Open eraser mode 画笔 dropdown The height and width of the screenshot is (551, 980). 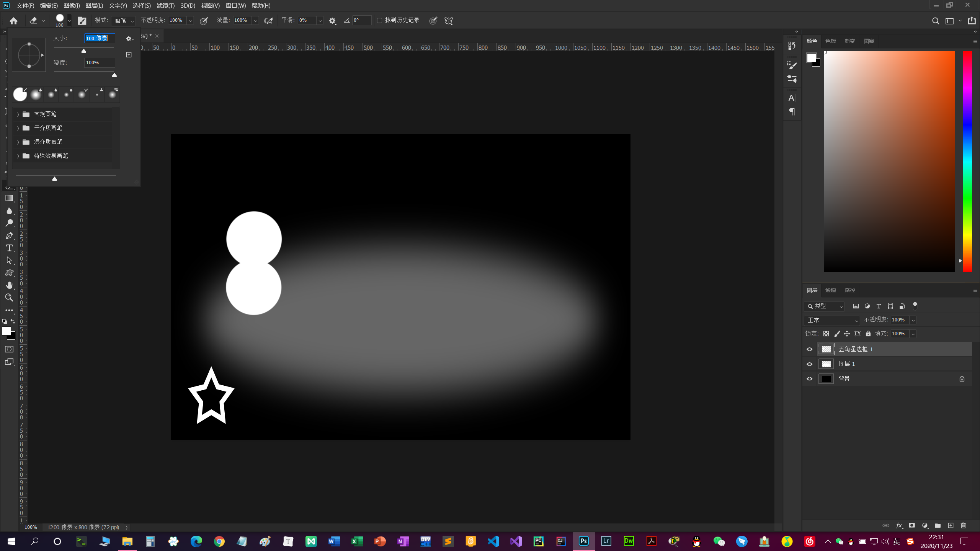[x=124, y=21]
